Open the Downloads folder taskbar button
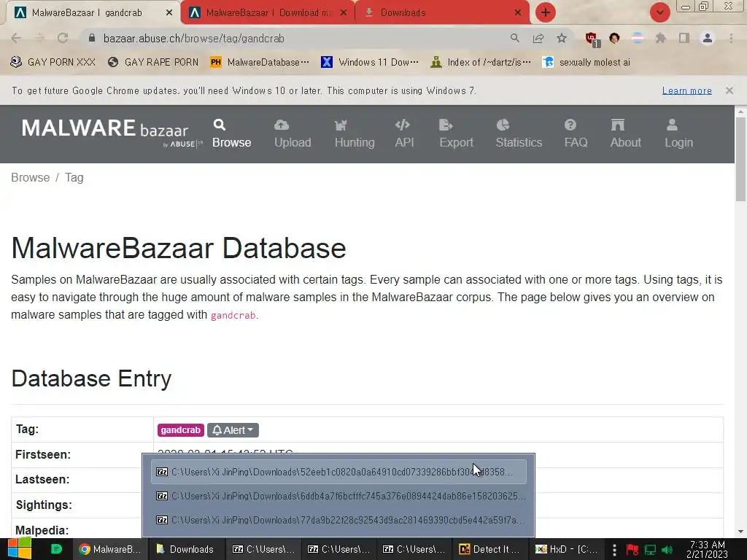Screen dimensions: 747x560 click(185, 549)
